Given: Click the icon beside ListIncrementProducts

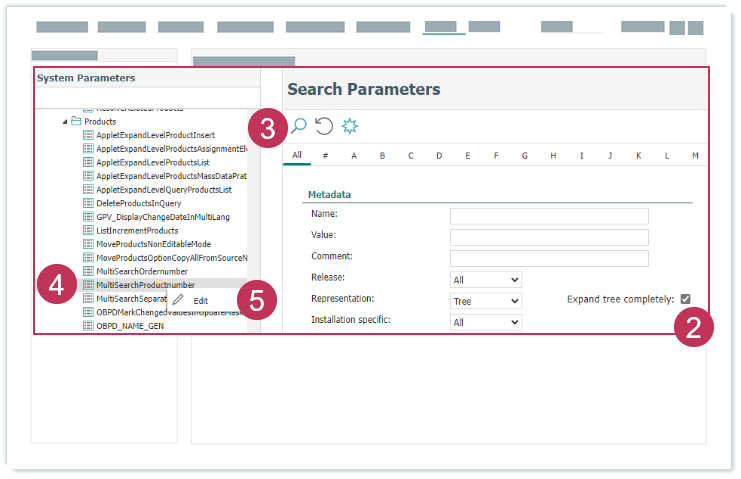Looking at the screenshot, I should pos(88,230).
